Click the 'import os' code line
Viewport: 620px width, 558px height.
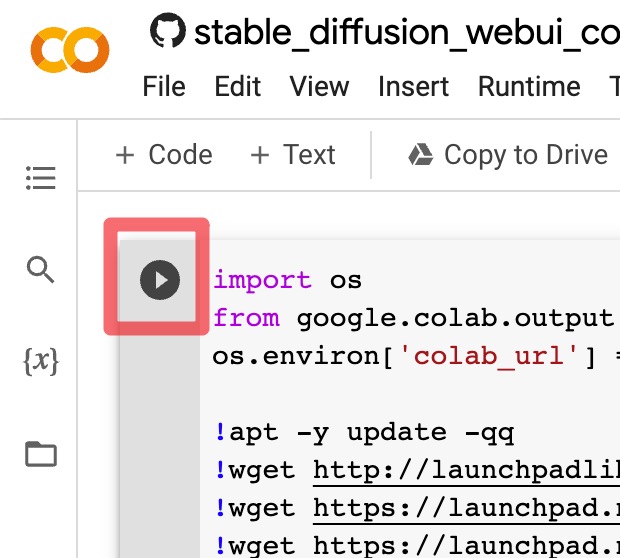tap(287, 280)
